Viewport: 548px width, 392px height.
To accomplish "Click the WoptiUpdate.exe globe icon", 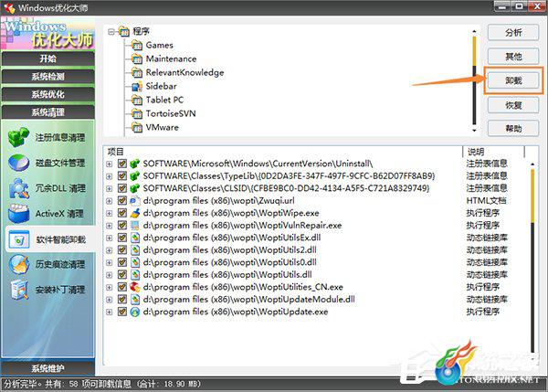I will point(135,312).
